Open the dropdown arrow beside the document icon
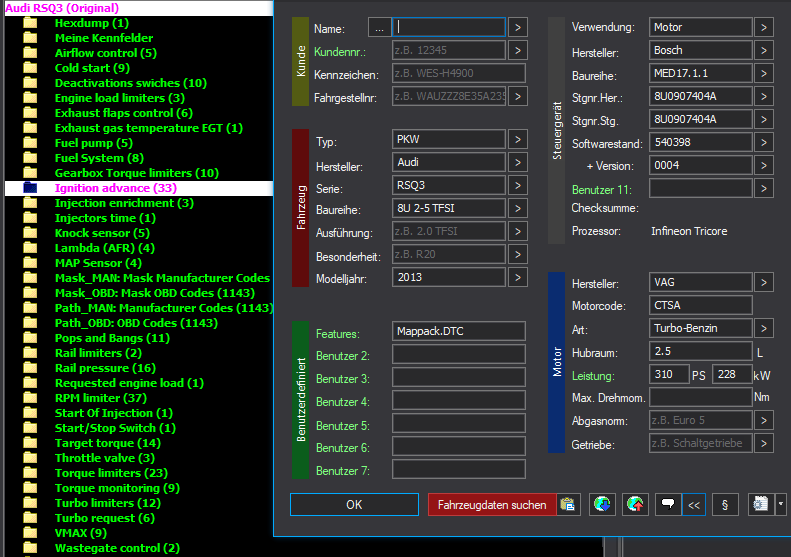The width and height of the screenshot is (791, 557). tap(780, 505)
